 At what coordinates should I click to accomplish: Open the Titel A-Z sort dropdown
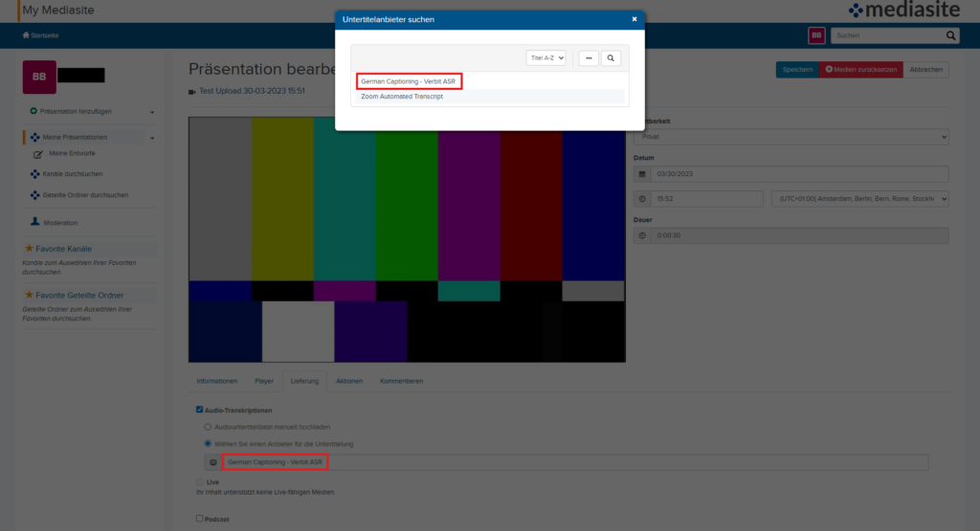click(x=546, y=58)
